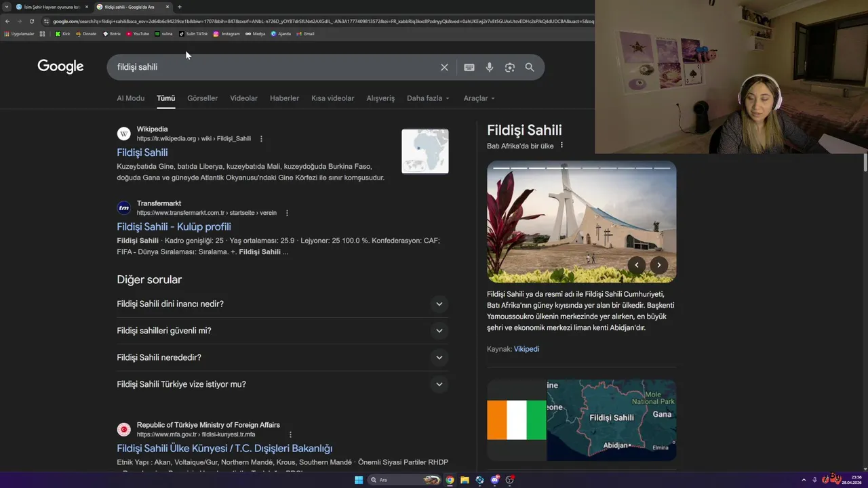The height and width of the screenshot is (488, 868).
Task: Open the Vikipedi source link
Action: 526,349
